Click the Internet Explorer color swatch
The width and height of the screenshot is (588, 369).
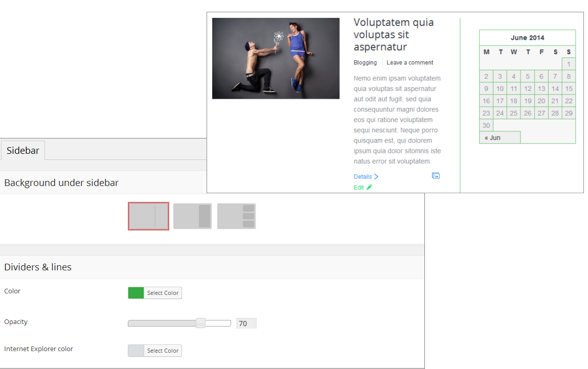point(136,351)
